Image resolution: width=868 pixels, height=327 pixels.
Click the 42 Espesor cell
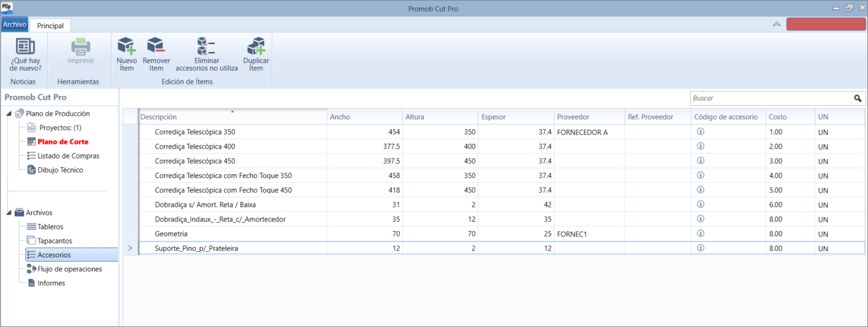pyautogui.click(x=516, y=205)
